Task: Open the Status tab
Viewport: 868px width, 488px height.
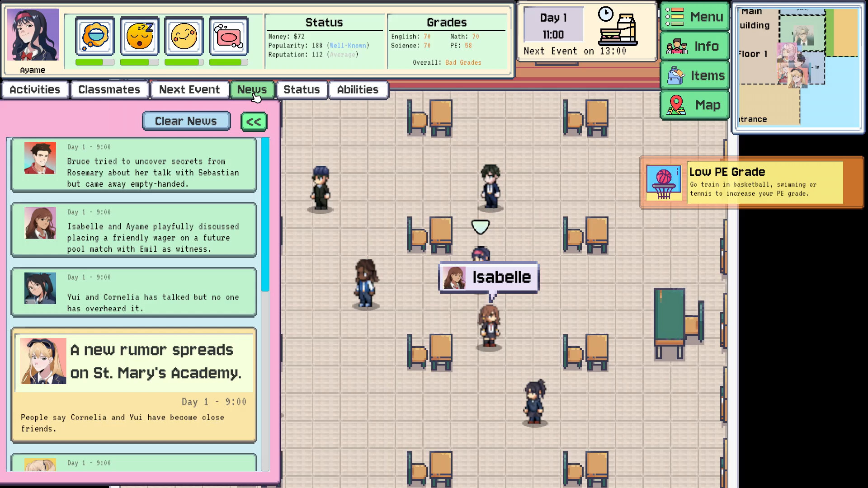Action: click(x=302, y=89)
